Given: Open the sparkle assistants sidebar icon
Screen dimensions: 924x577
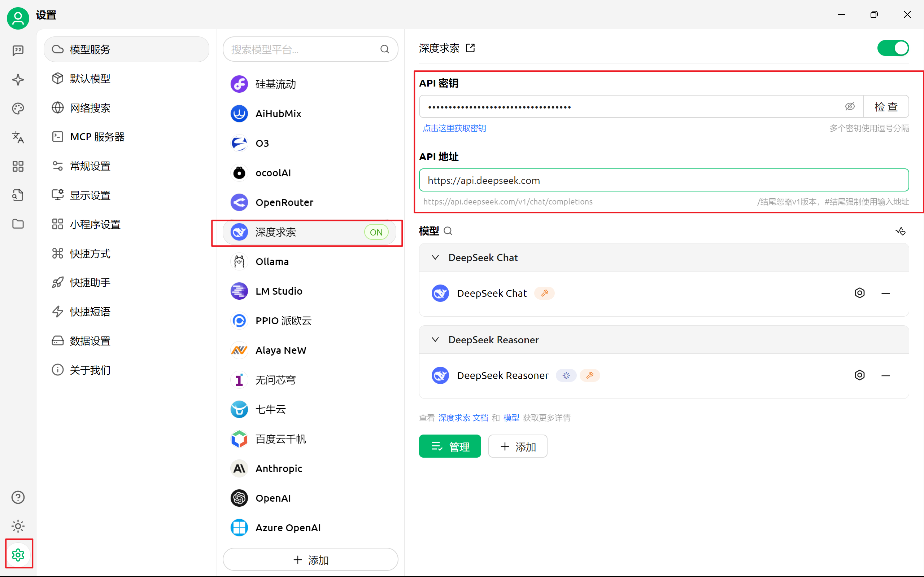Looking at the screenshot, I should 18,80.
